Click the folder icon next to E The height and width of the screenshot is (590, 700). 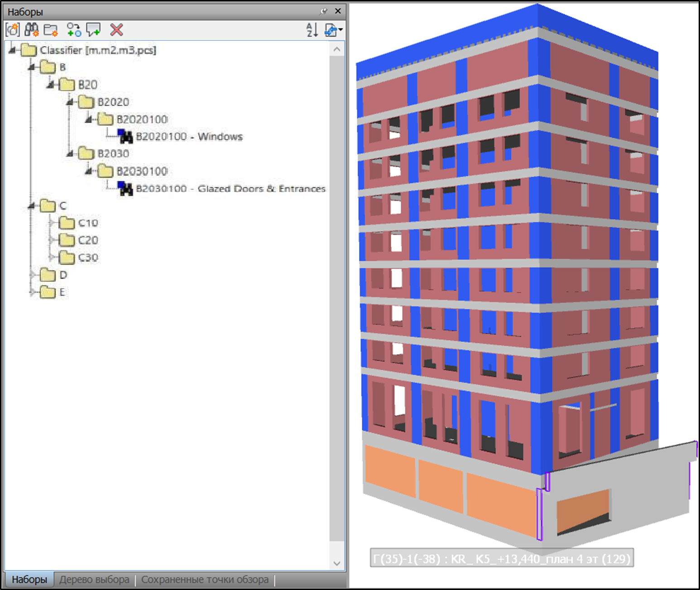[48, 292]
